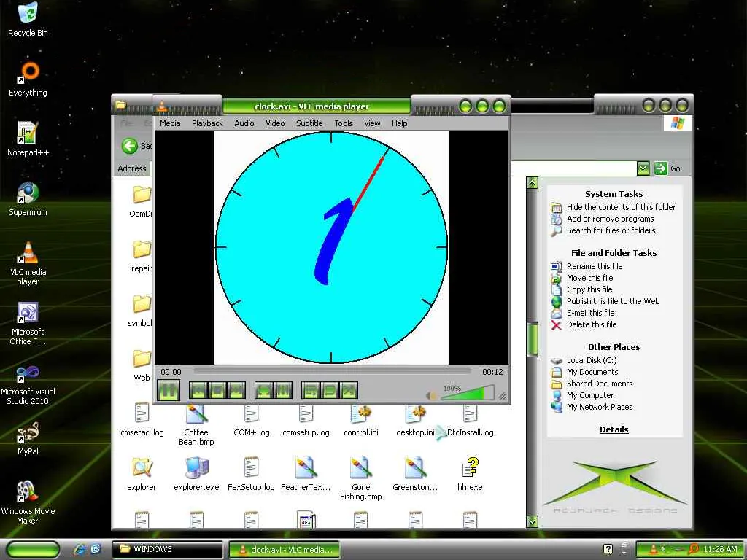The width and height of the screenshot is (747, 560).
Task: Pause playback in VLC media player
Action: click(x=169, y=390)
